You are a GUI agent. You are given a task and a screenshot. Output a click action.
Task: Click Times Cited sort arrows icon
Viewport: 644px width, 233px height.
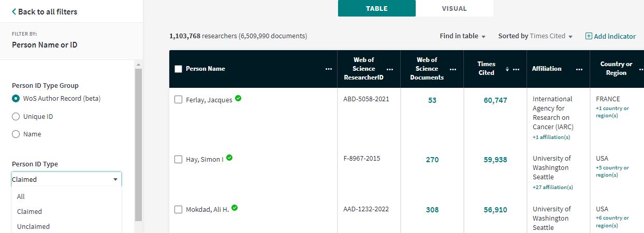tap(507, 69)
